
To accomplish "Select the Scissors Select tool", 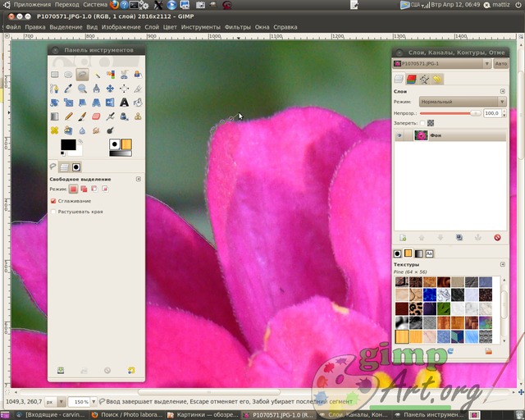I will 124,75.
